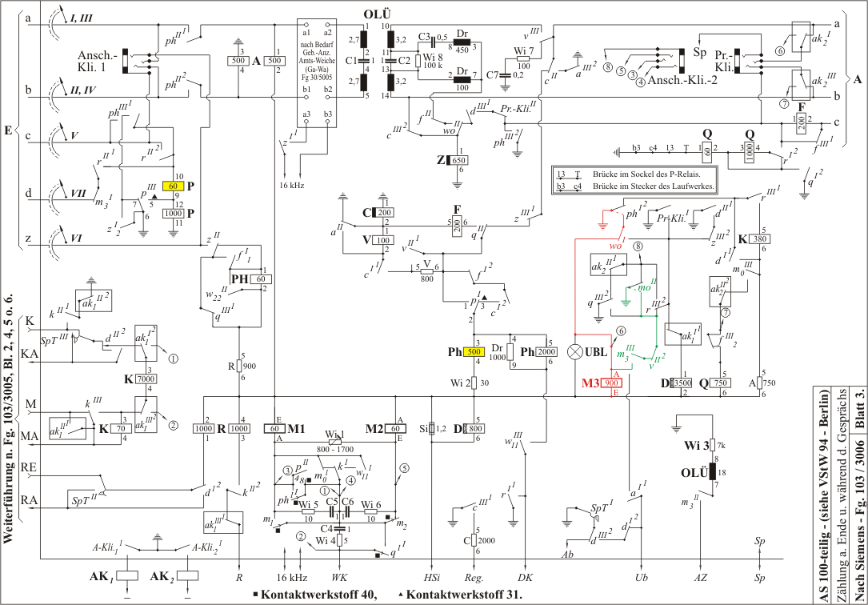Select the Anschalte-Kli. 1 jack symbol

(x=125, y=60)
